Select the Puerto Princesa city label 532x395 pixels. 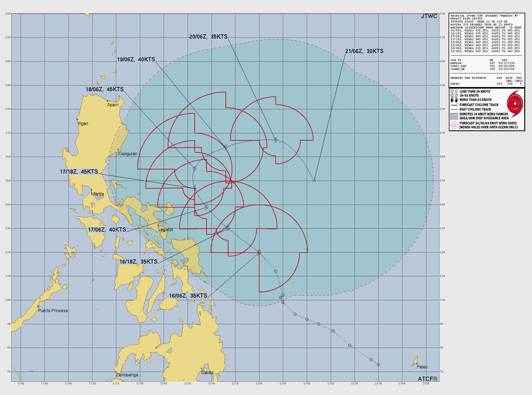(x=53, y=311)
